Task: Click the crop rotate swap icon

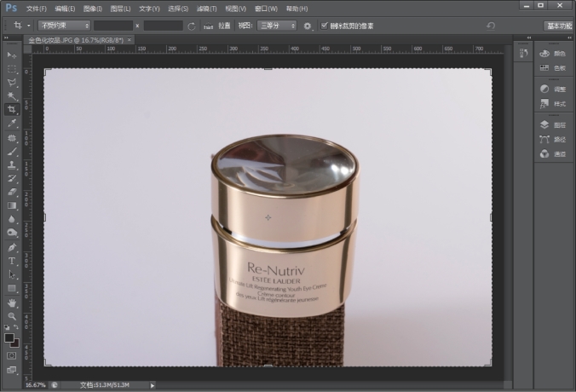Action: point(192,26)
